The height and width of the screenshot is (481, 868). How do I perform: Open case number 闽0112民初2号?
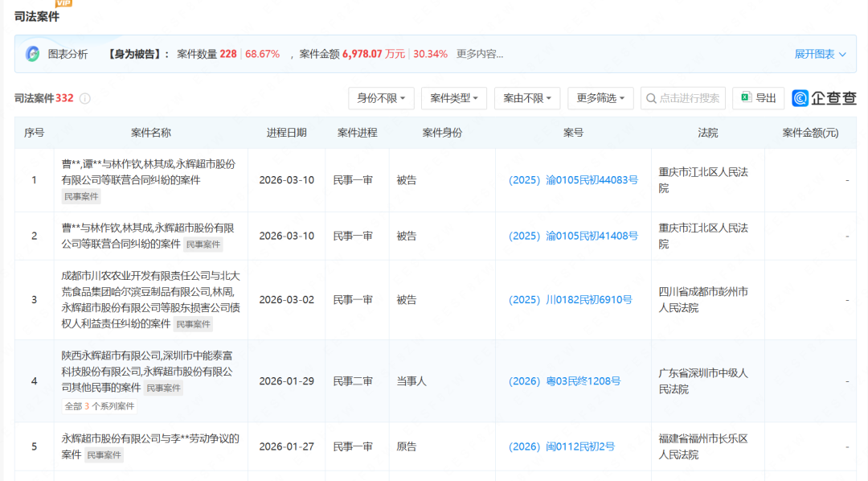(x=561, y=446)
